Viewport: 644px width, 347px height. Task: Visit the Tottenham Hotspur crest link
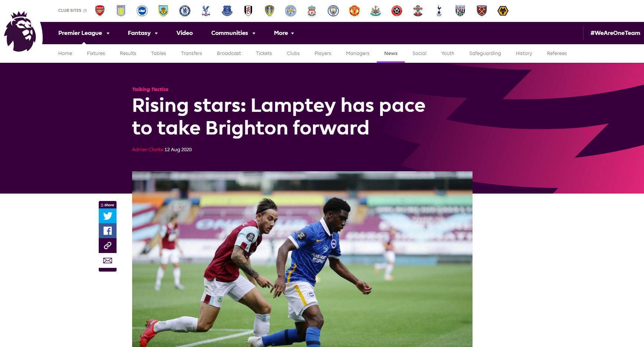point(439,11)
